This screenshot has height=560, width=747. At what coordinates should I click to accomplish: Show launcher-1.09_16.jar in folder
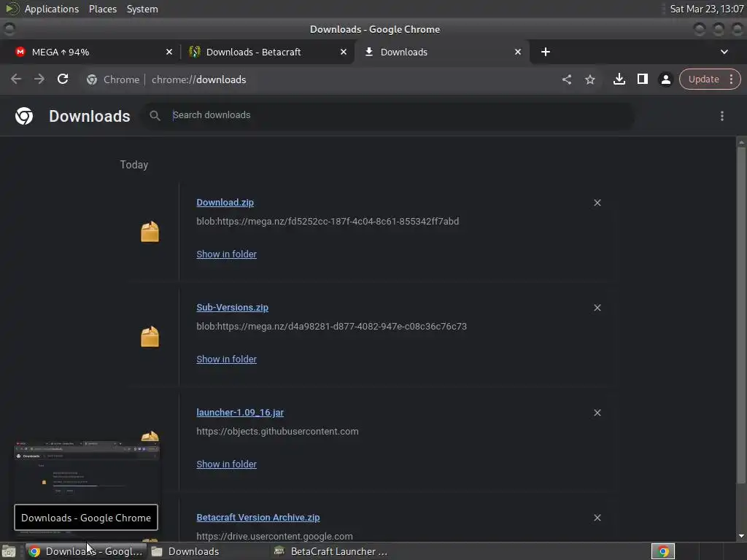coord(226,464)
